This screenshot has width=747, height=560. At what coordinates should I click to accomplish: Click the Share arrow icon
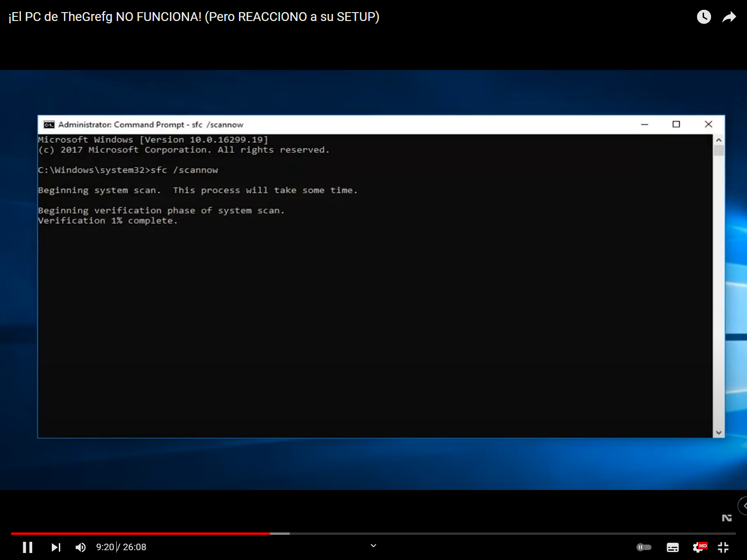tap(729, 17)
